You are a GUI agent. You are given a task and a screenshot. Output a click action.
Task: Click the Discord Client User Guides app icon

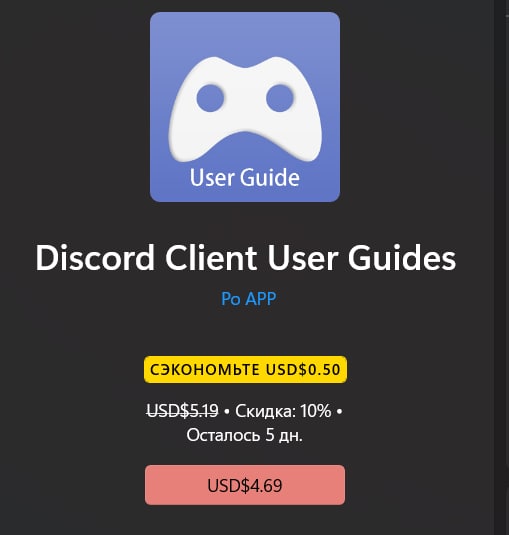click(x=245, y=107)
